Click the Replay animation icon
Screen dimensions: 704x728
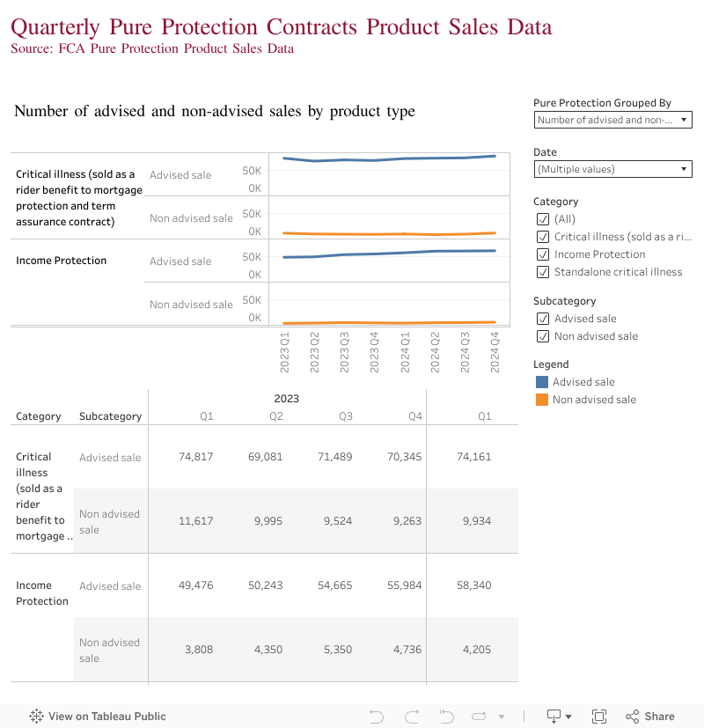[480, 717]
